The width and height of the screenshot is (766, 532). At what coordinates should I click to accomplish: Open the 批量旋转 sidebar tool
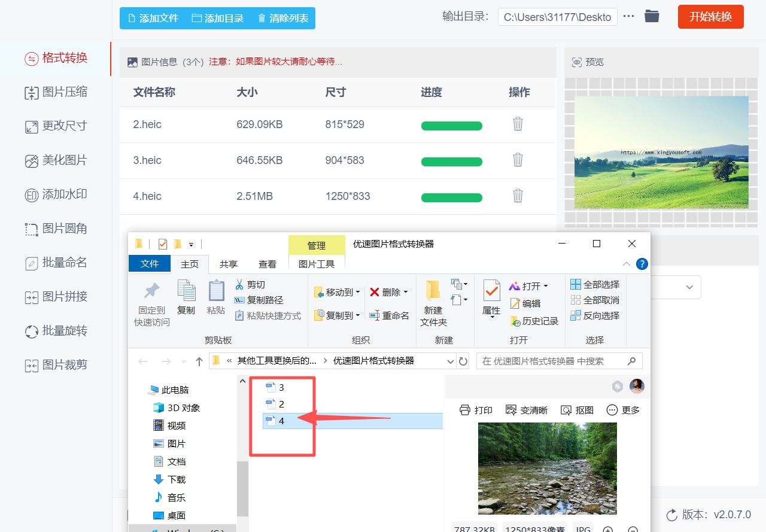[56, 331]
